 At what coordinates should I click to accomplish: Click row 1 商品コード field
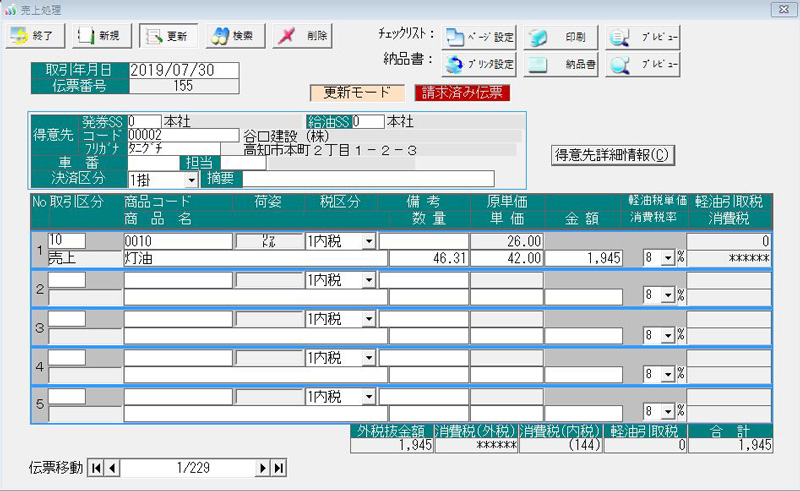click(x=177, y=241)
